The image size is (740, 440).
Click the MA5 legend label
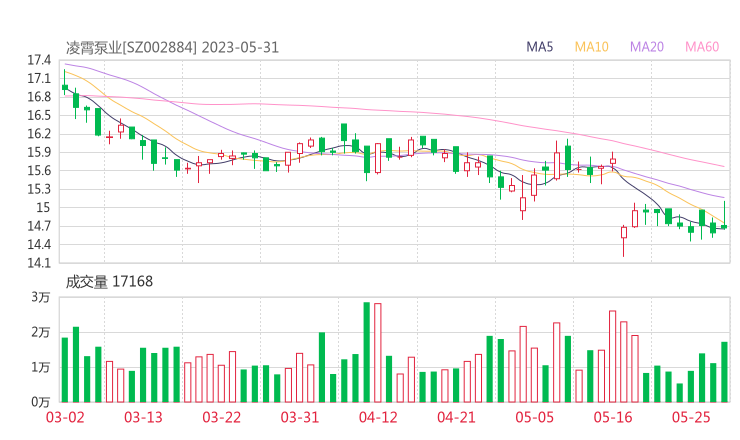[539, 47]
